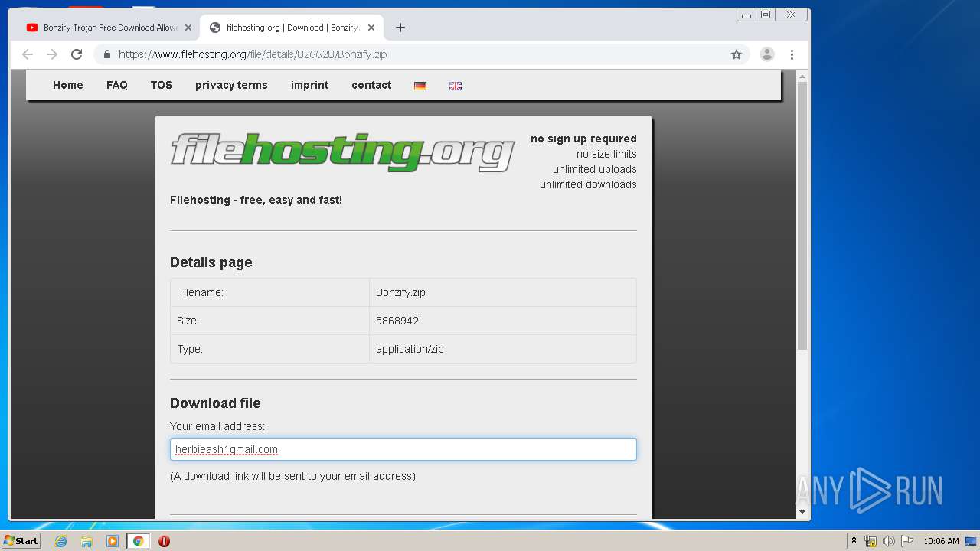The width and height of the screenshot is (980, 551).
Task: Close the Bonzify Trojan YouTube tab
Action: click(188, 28)
